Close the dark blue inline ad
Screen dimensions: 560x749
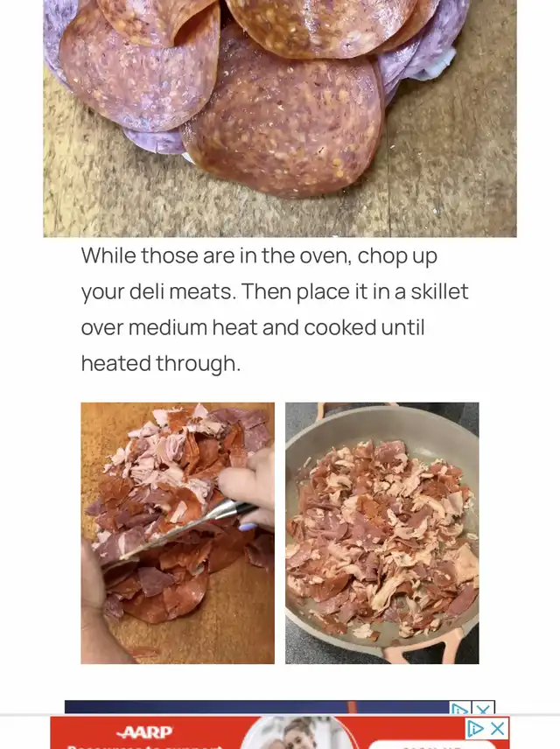(484, 708)
